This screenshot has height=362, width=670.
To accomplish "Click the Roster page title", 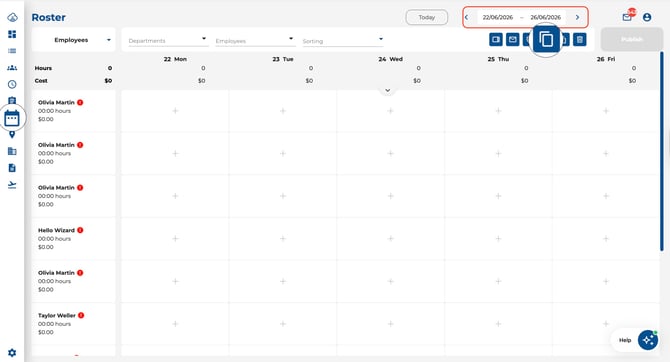I will [x=49, y=18].
